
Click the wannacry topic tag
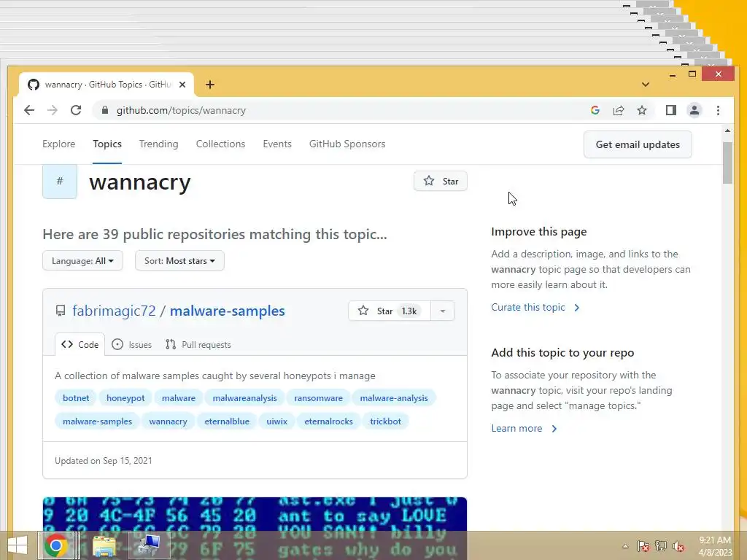tap(169, 421)
